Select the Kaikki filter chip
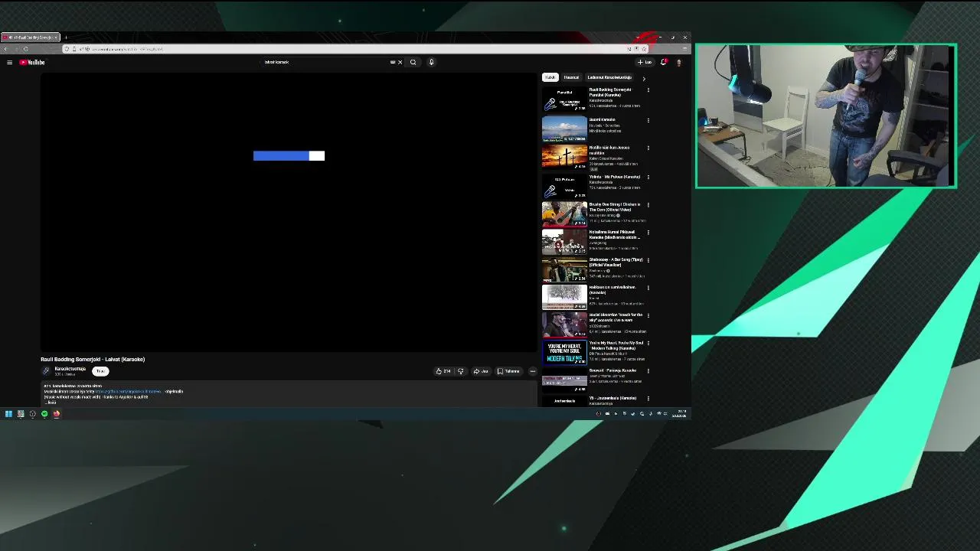Viewport: 980px width, 551px height. click(550, 77)
